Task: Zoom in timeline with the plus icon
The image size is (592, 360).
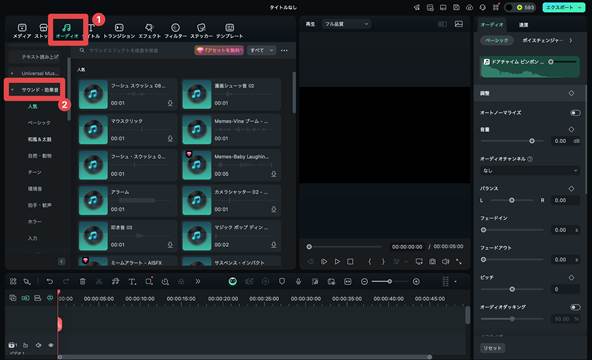Action: (416, 282)
